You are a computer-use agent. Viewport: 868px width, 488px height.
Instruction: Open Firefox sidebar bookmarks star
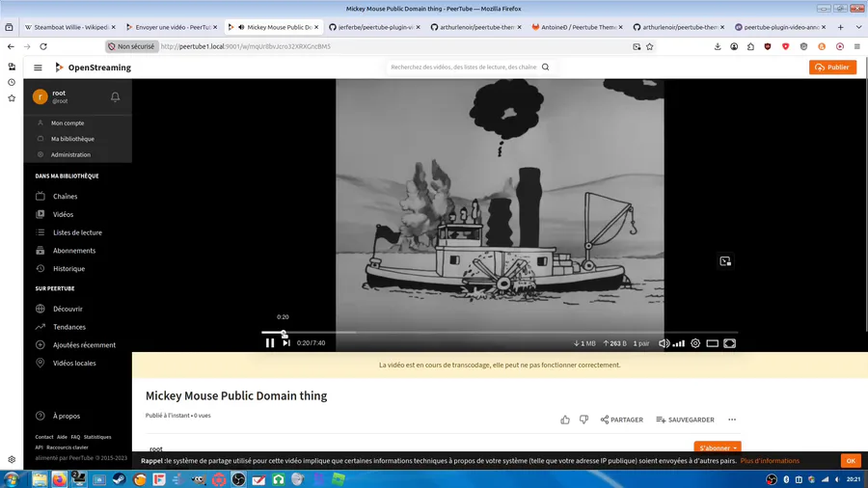tap(12, 98)
